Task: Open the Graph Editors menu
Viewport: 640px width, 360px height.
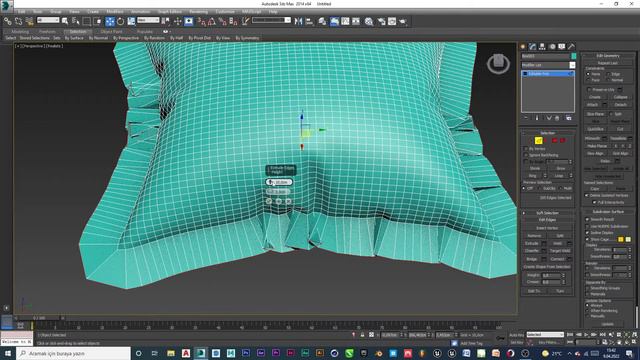Action: [x=170, y=12]
